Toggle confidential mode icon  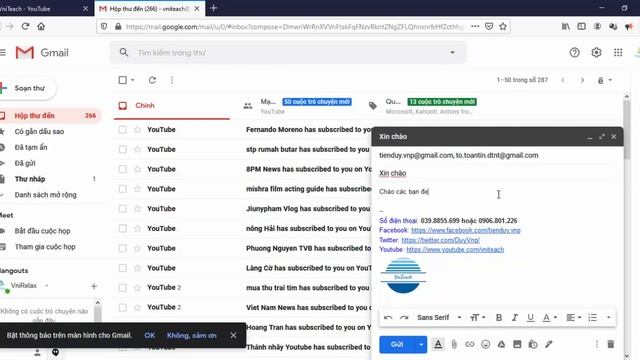click(533, 344)
